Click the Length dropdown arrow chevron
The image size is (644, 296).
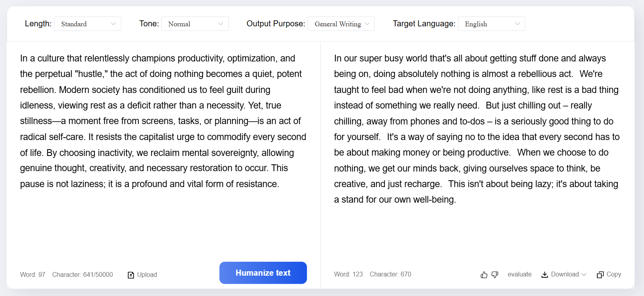pyautogui.click(x=113, y=24)
